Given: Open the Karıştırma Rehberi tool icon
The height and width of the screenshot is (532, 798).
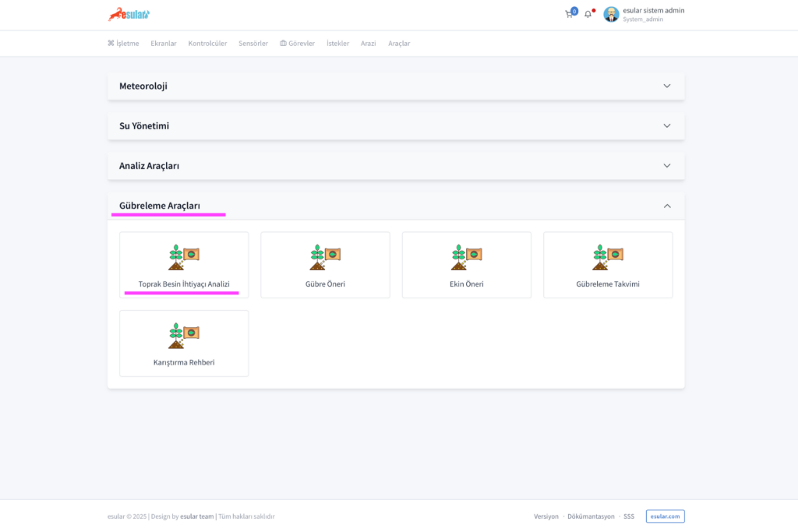Looking at the screenshot, I should pyautogui.click(x=184, y=336).
